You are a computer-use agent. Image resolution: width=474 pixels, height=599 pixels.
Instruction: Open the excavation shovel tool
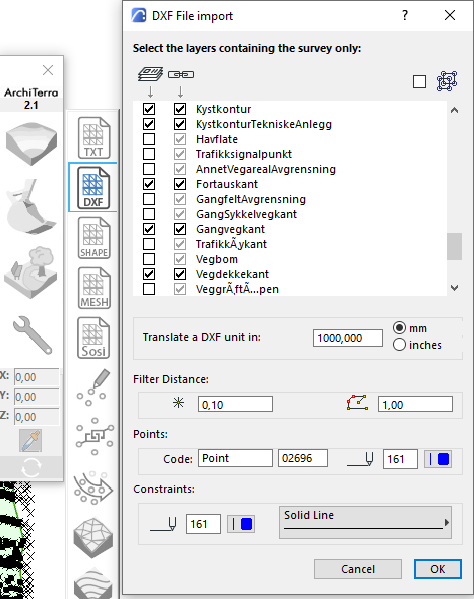pos(31,207)
